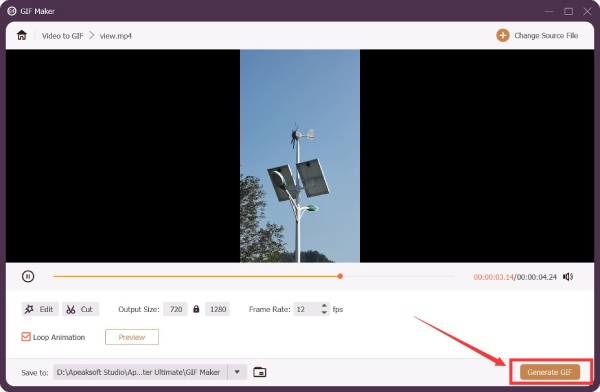Click the current time 00:00:03.14
Image resolution: width=600 pixels, height=392 pixels.
493,277
